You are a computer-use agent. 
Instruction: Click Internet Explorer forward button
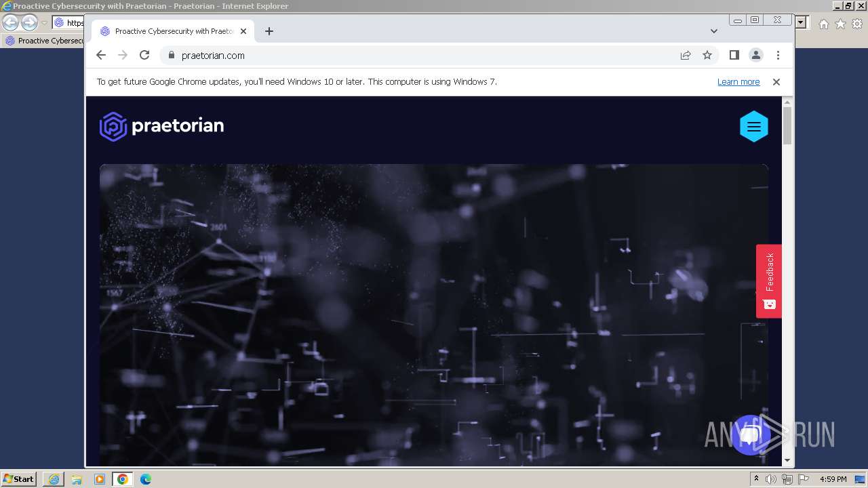click(x=29, y=22)
